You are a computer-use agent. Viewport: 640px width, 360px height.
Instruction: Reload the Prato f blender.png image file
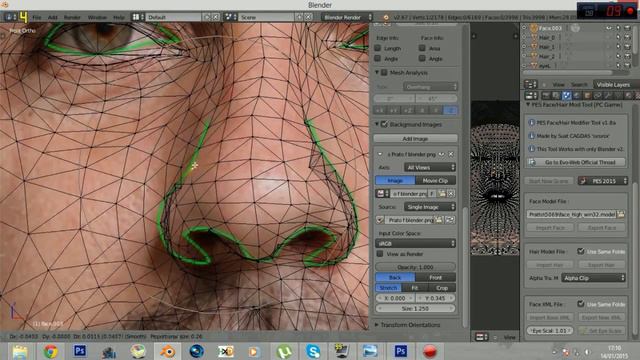[450, 220]
